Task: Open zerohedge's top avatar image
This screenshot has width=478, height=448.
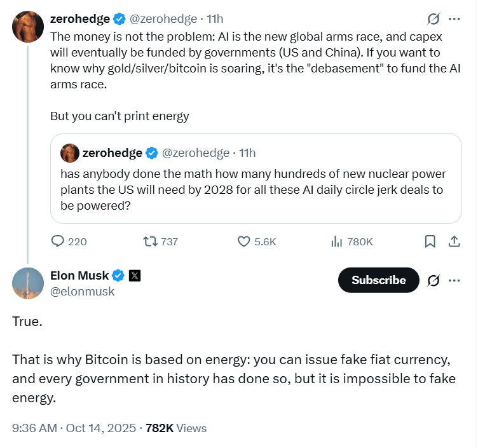Action: tap(28, 25)
